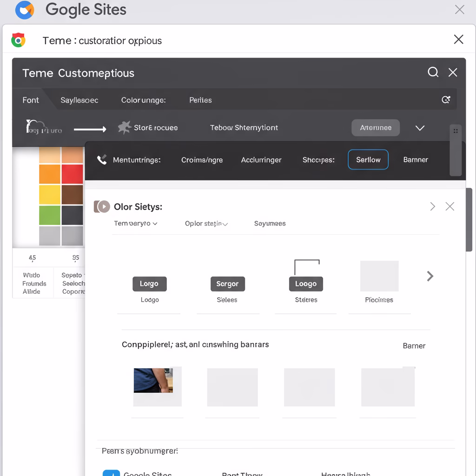Click the phone icon beside Mentuntringe
The width and height of the screenshot is (476, 476).
pyautogui.click(x=102, y=159)
